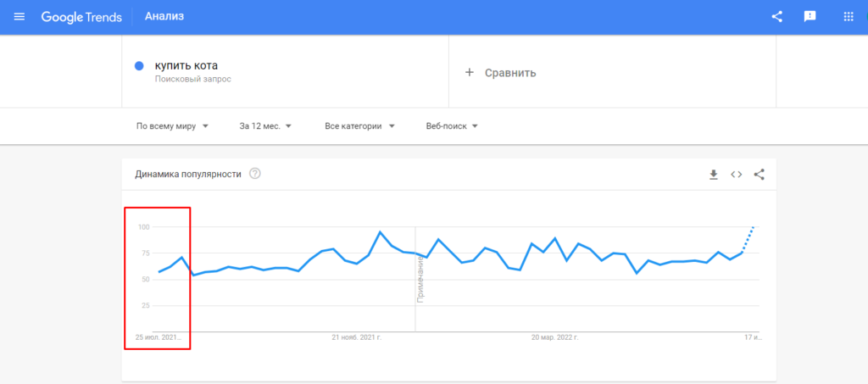Open the help icon next to Динамика популярности

[254, 174]
